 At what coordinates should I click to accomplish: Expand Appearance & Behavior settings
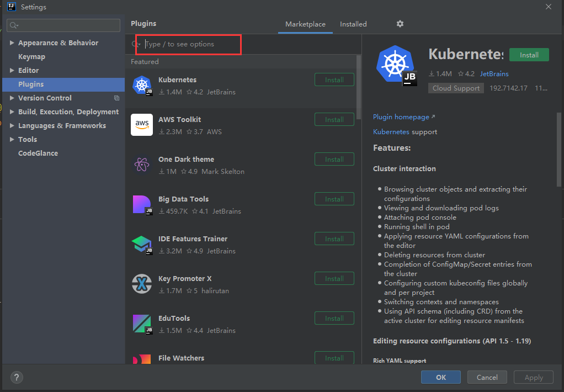(12, 43)
